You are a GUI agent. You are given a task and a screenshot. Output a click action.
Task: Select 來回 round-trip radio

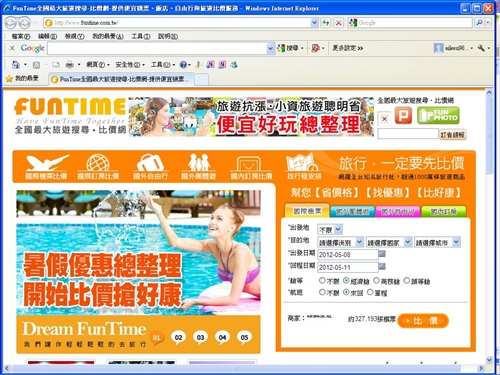pos(346,292)
